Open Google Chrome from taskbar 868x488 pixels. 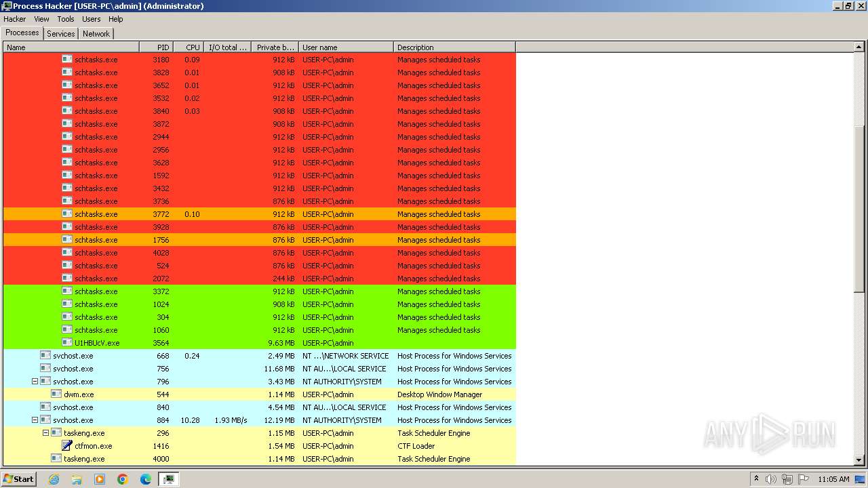tap(123, 479)
